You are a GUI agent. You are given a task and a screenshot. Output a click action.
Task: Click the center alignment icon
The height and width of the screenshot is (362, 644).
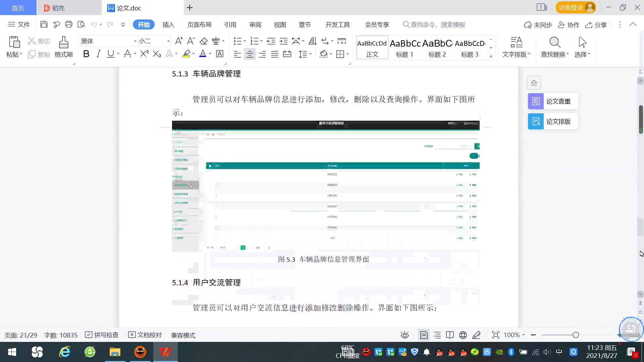[x=250, y=54]
